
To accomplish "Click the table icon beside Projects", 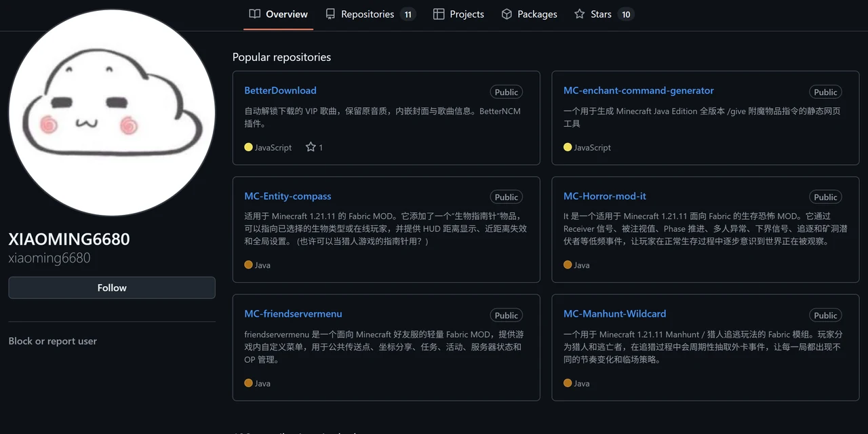I will coord(439,14).
